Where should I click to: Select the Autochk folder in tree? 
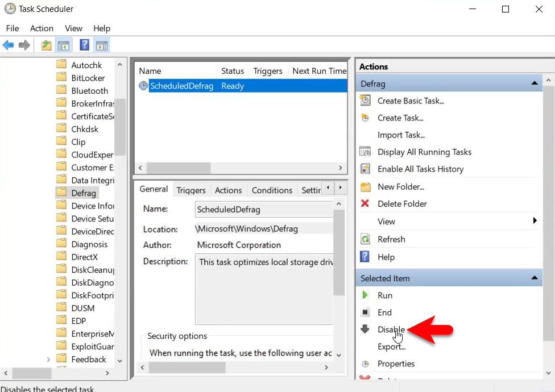click(x=86, y=65)
